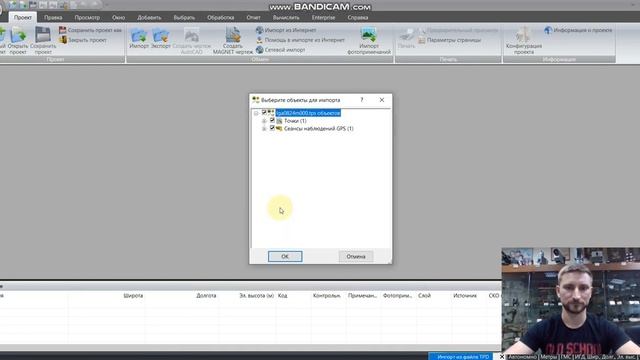This screenshot has height=360, width=640.
Task: Uncheck Сеансы наблюдений GPS (1) checkbox
Action: click(x=272, y=128)
